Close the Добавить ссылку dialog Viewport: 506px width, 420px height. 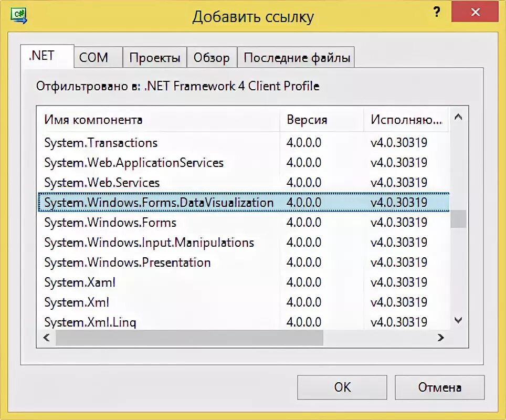tap(475, 12)
